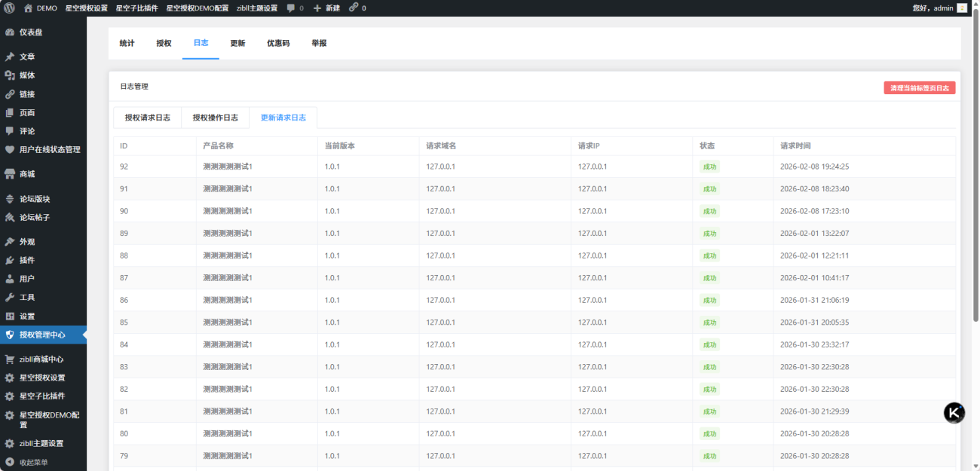The height and width of the screenshot is (471, 980).
Task: Open the 插件 plugins menu
Action: 27,260
